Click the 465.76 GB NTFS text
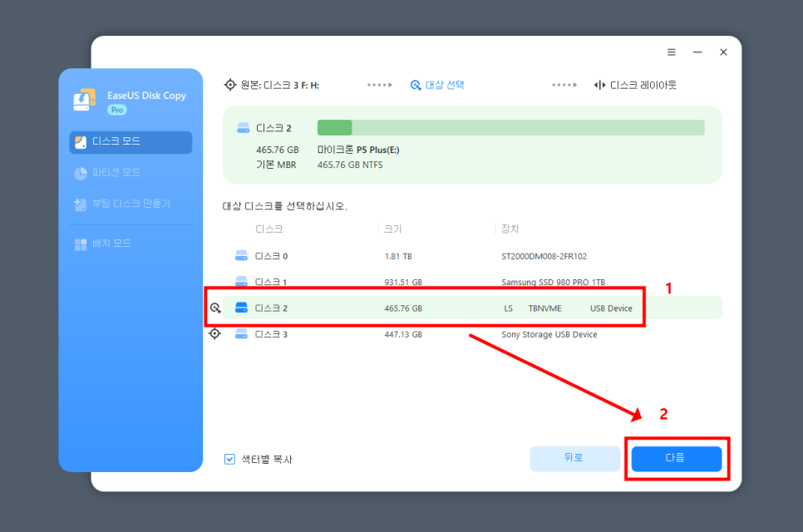 click(x=350, y=165)
